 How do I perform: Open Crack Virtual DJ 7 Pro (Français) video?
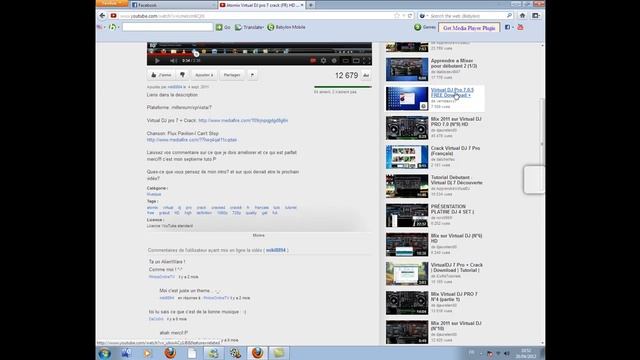(455, 151)
